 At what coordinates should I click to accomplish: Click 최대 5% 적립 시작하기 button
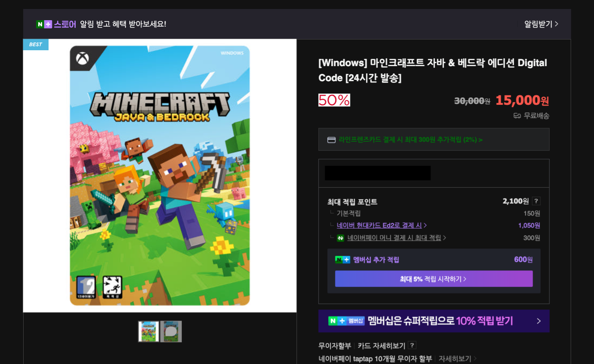pyautogui.click(x=433, y=279)
